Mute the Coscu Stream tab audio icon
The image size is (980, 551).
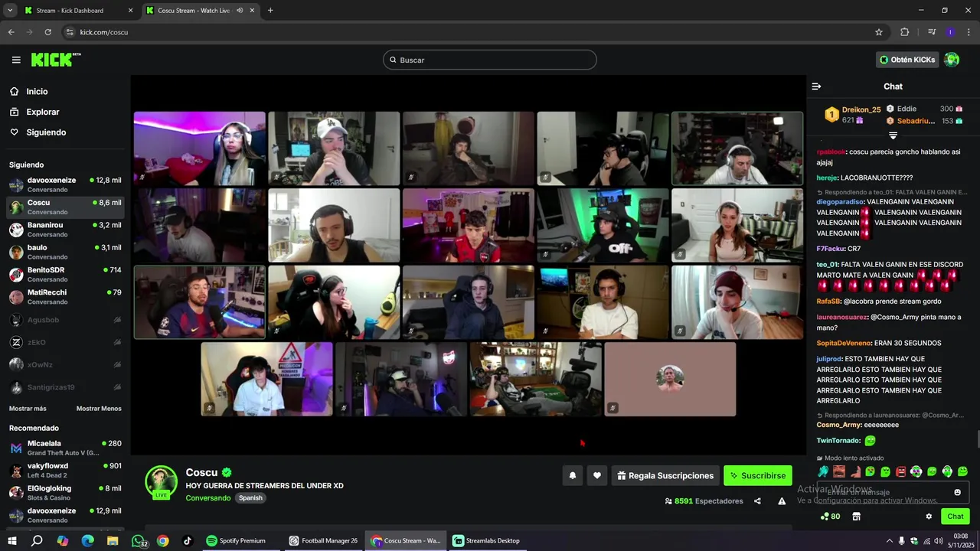coord(240,11)
